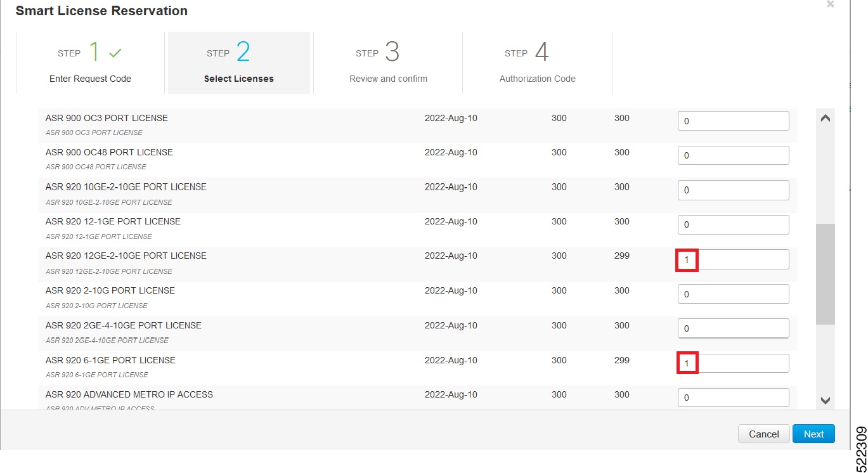The height and width of the screenshot is (473, 868).
Task: Click the Smart License Reservation title
Action: tap(101, 11)
